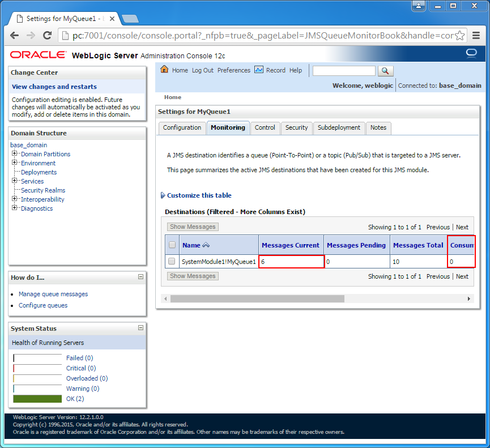Viewport: 490px width, 448px height.
Task: Sort by Messages Current column header
Action: (291, 245)
